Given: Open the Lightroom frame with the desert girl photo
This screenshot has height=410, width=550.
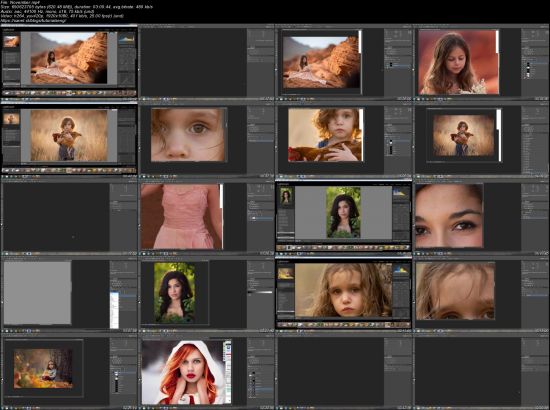Looking at the screenshot, I should (69, 62).
